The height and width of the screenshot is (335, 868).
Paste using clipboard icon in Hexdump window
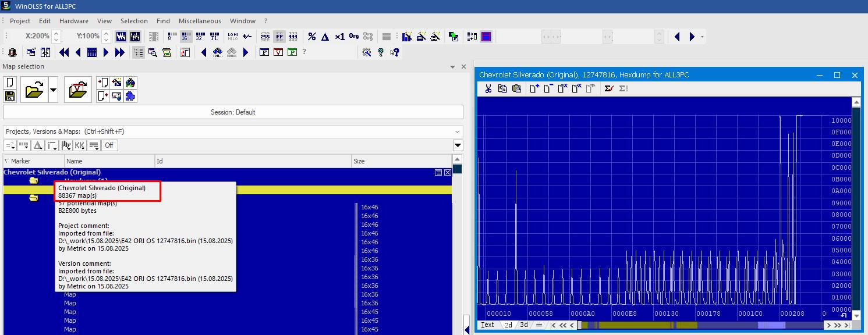tap(516, 88)
